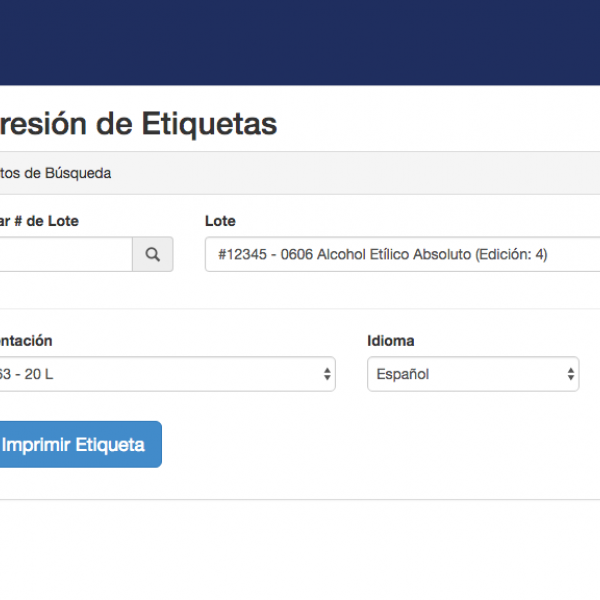The image size is (600, 600).
Task: Click the Imprimir Etiqueta button
Action: click(x=80, y=444)
